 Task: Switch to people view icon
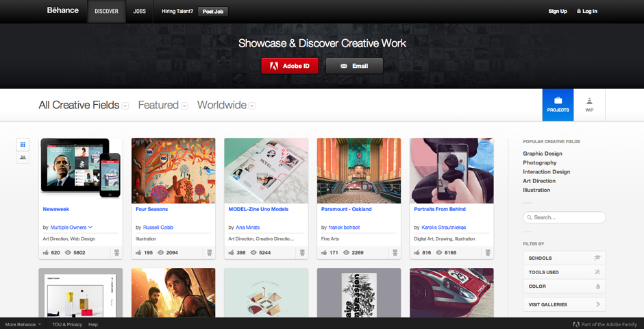click(23, 158)
